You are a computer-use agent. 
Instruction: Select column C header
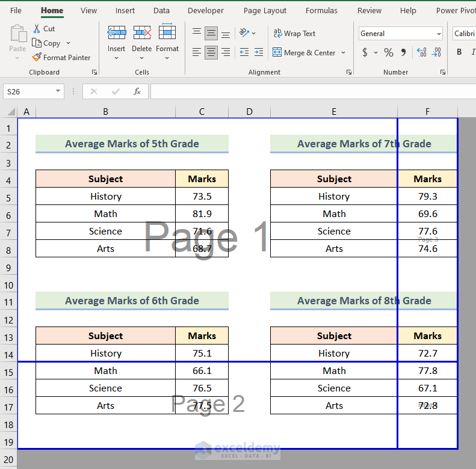tap(202, 111)
